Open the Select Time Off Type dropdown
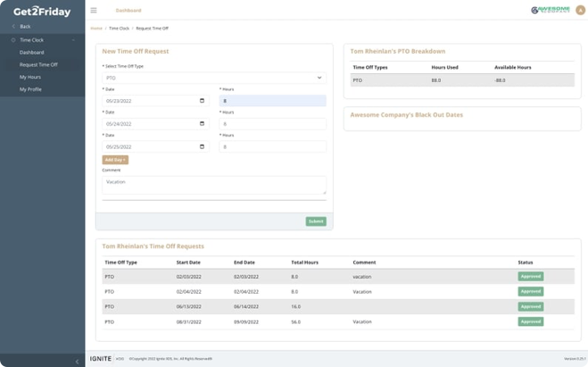Screen dimensions: 588x367 coord(214,78)
